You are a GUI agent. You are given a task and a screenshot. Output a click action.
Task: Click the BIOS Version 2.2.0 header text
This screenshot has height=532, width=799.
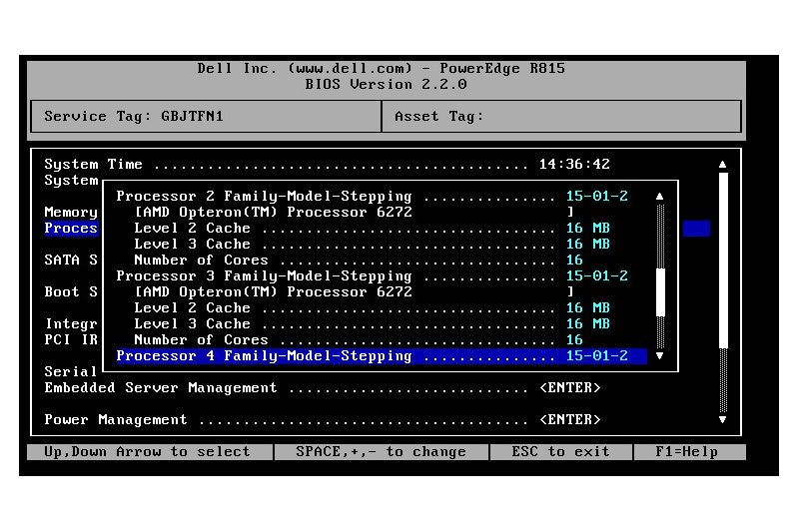pos(386,84)
